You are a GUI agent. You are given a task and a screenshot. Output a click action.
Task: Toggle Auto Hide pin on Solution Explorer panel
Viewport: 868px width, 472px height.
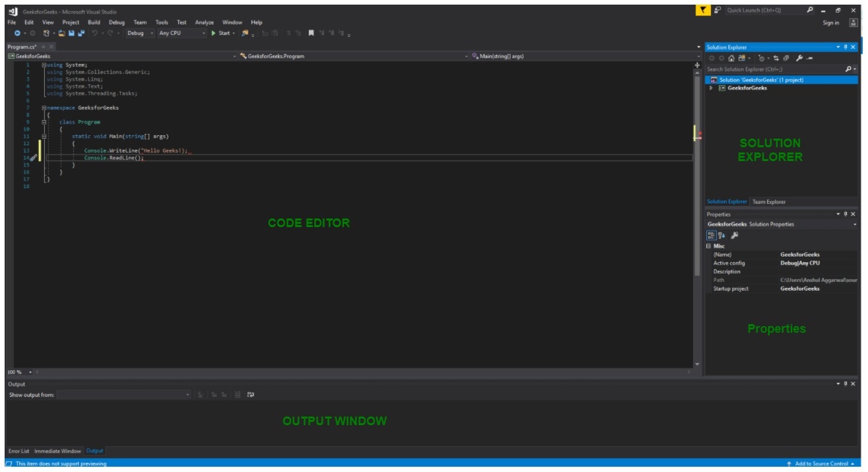click(x=846, y=47)
